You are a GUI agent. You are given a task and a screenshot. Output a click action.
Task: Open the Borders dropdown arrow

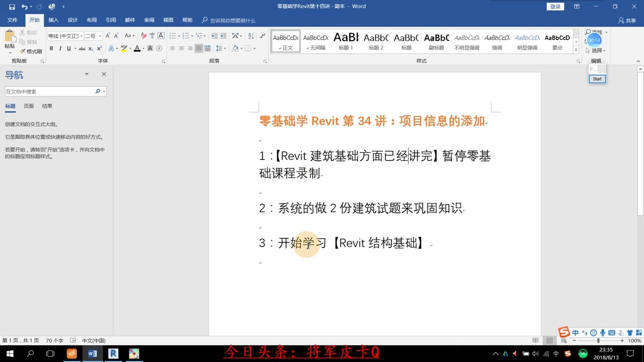(255, 49)
